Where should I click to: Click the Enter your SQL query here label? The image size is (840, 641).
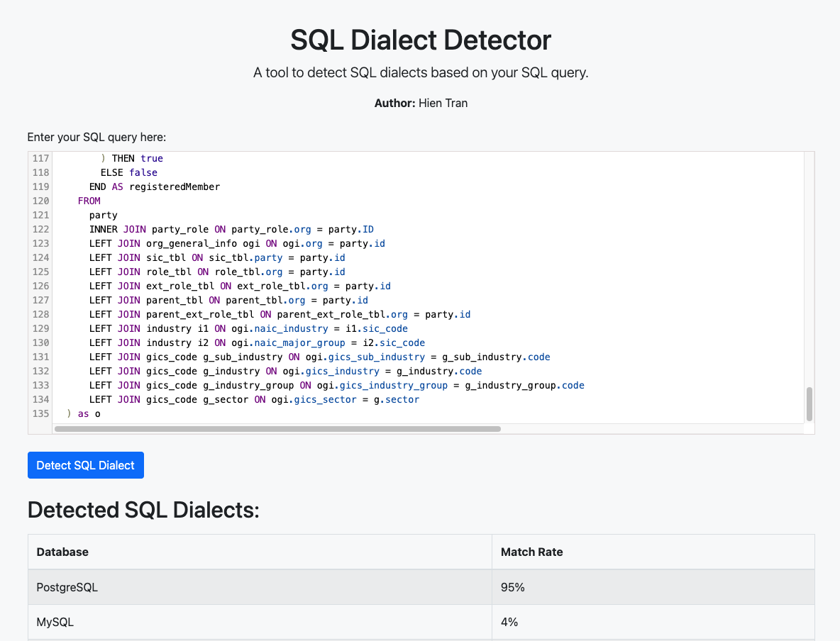click(96, 137)
